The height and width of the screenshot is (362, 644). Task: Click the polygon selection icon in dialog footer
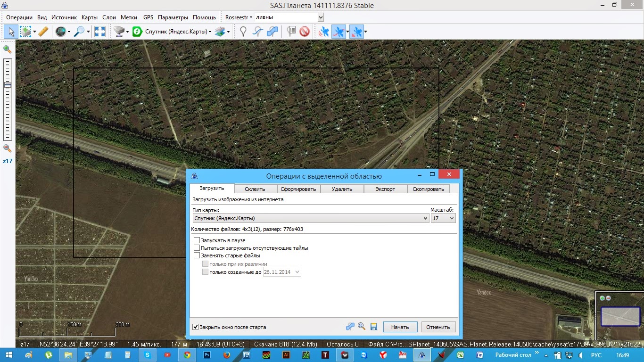[350, 326]
